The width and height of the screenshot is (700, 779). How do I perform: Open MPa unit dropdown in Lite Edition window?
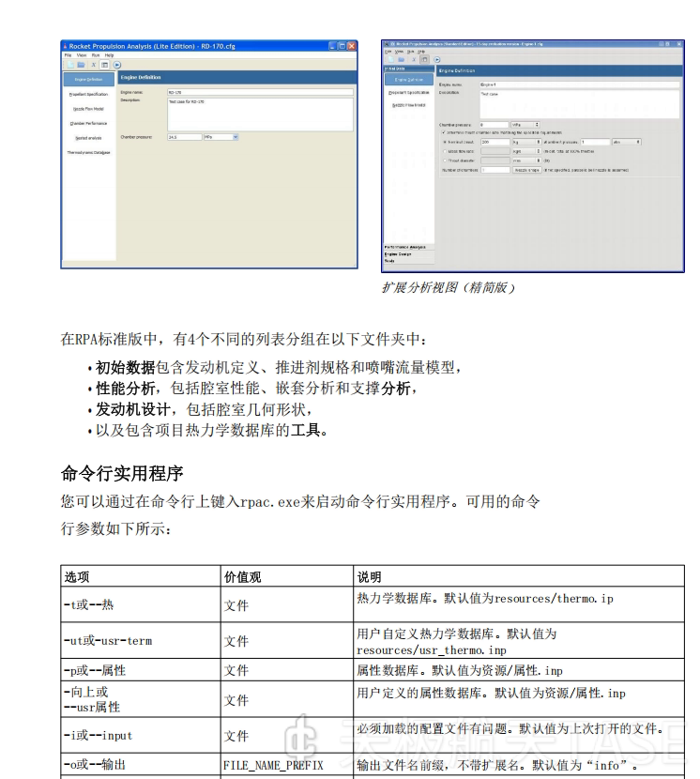click(x=221, y=137)
